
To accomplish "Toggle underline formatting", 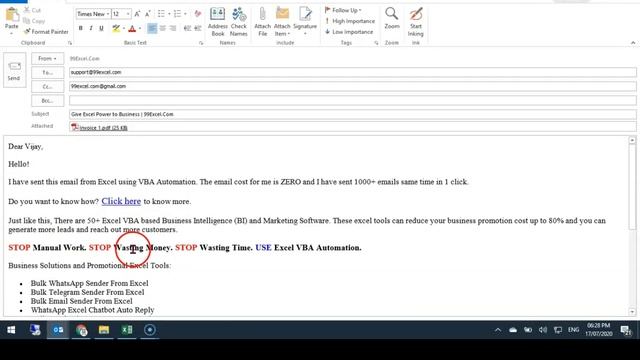I will [x=101, y=28].
